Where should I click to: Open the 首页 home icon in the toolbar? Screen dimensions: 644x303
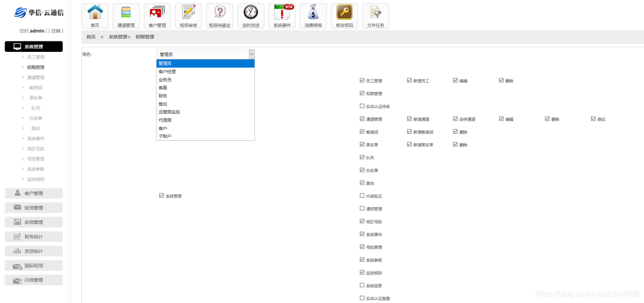(95, 16)
